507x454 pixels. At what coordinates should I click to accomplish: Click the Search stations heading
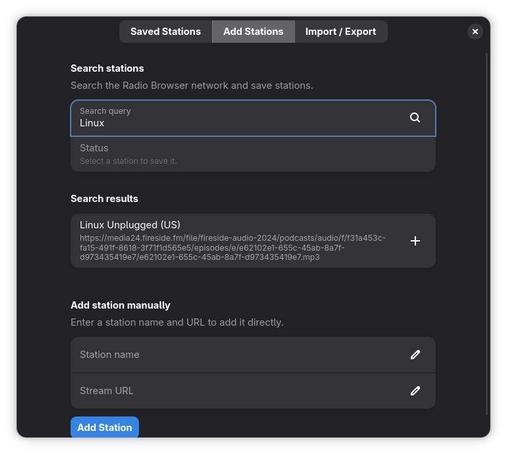coord(107,68)
